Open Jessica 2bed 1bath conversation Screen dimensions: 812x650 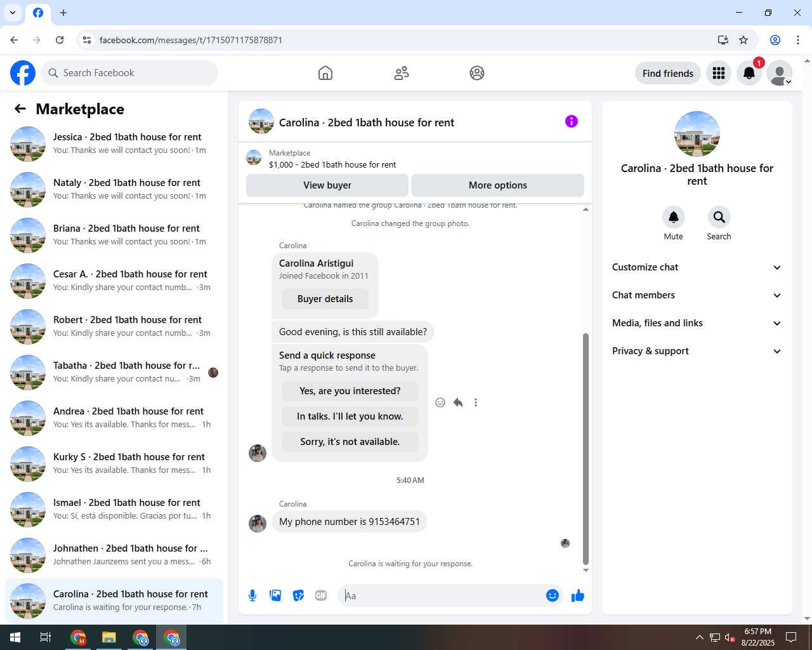click(114, 143)
